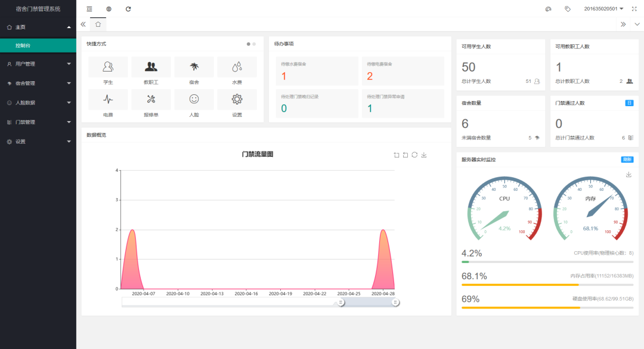Click the 未满宿舍数量 tree icon
This screenshot has height=349, width=644.
(x=537, y=138)
